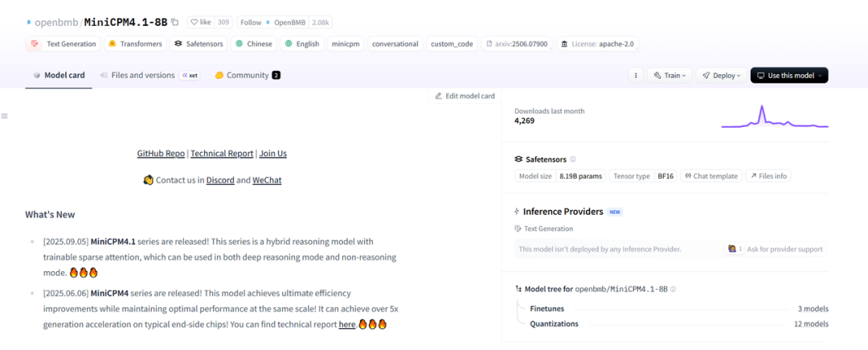Click the three-dot more options icon
This screenshot has width=868, height=350.
pos(635,75)
